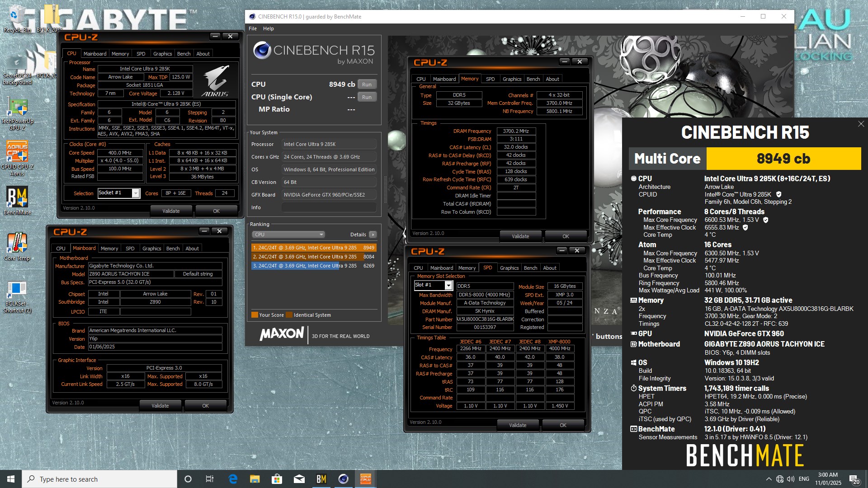Image resolution: width=868 pixels, height=488 pixels.
Task: Open the Recycle Bin desktop icon
Action: [17, 18]
